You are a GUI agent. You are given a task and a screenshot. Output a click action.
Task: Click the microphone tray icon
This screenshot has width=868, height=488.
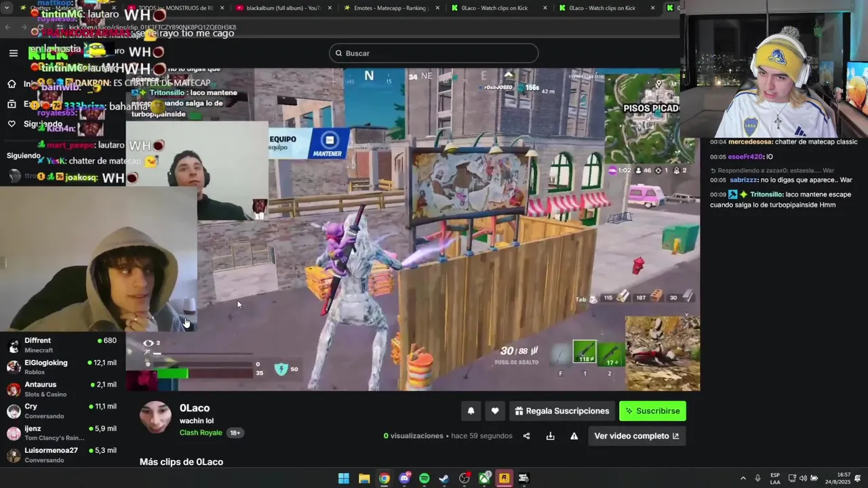(x=757, y=479)
